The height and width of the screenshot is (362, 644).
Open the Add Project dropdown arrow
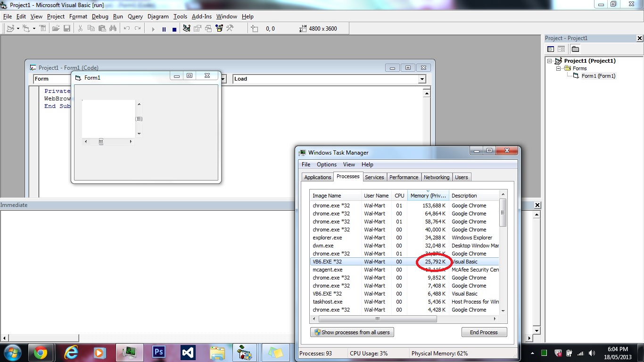pos(18,29)
